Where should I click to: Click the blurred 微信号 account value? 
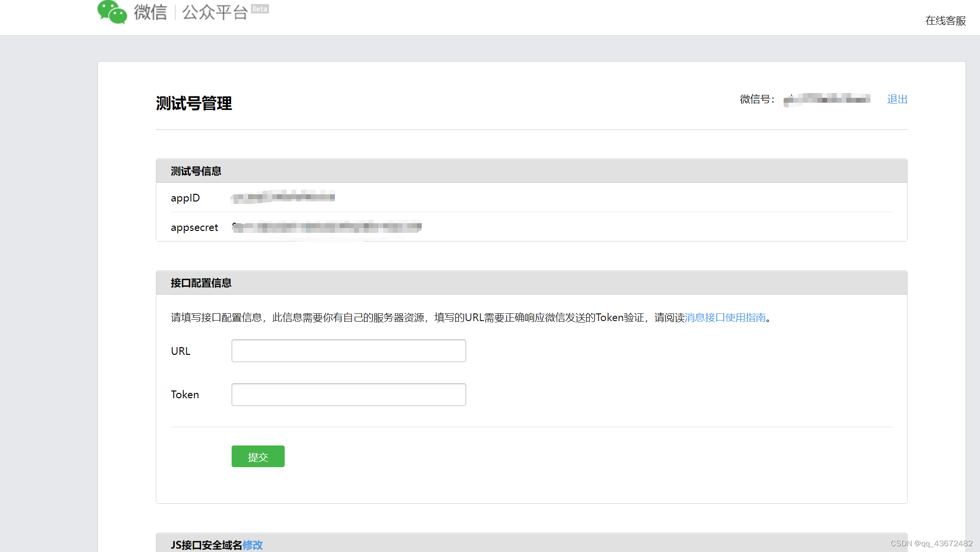coord(827,99)
